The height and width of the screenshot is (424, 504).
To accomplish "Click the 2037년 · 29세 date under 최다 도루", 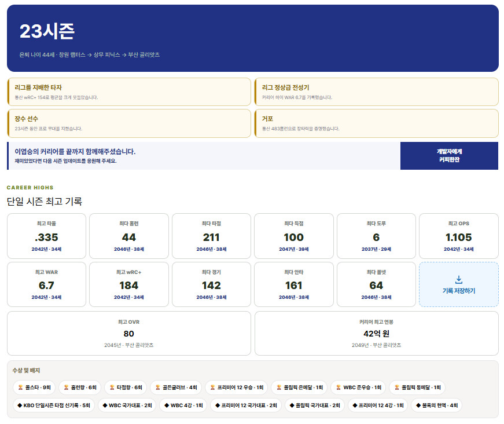I will [x=376, y=249].
